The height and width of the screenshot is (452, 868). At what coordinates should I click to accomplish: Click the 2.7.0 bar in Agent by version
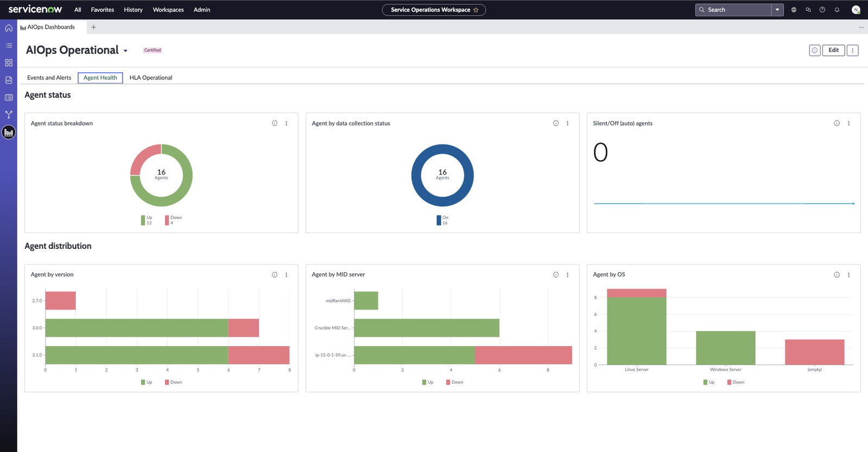(x=61, y=301)
